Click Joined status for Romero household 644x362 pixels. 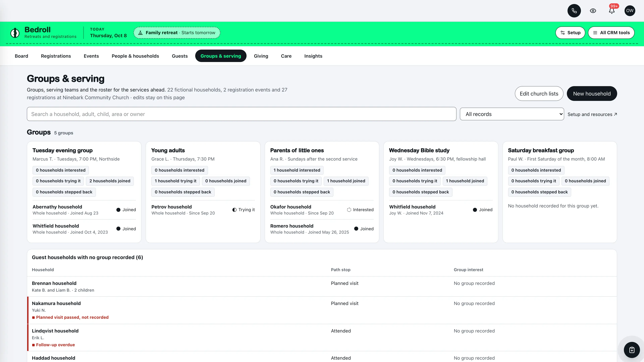pyautogui.click(x=364, y=229)
